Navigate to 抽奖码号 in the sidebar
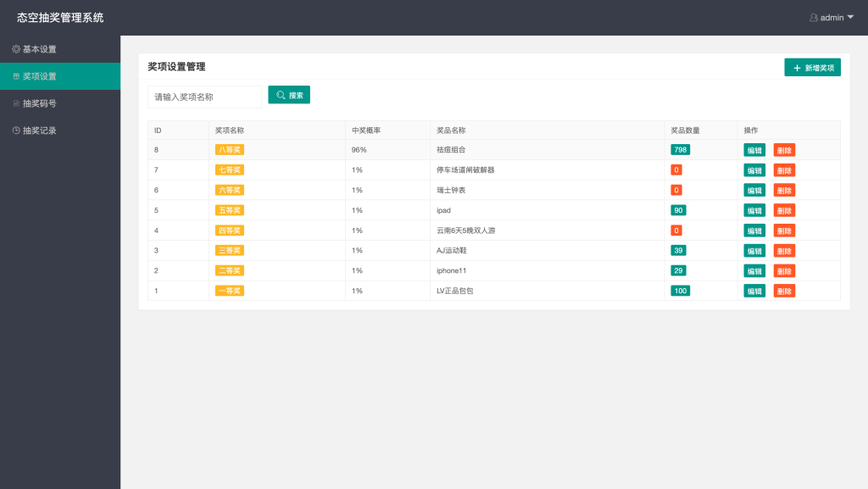868x489 pixels. click(x=47, y=103)
